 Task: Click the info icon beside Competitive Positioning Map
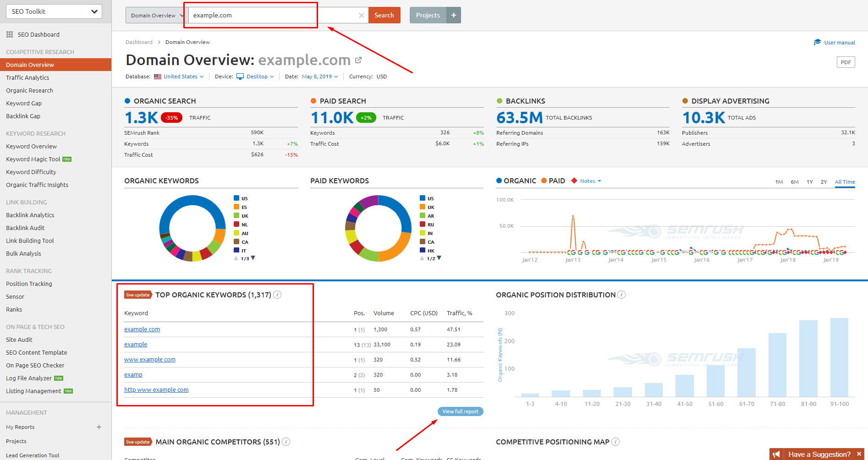(615, 442)
